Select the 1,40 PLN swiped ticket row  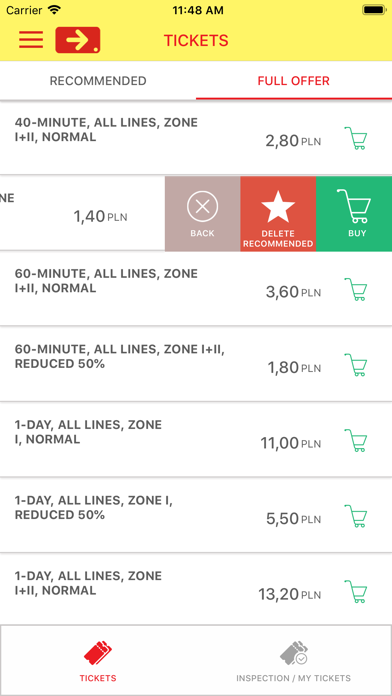tap(82, 214)
